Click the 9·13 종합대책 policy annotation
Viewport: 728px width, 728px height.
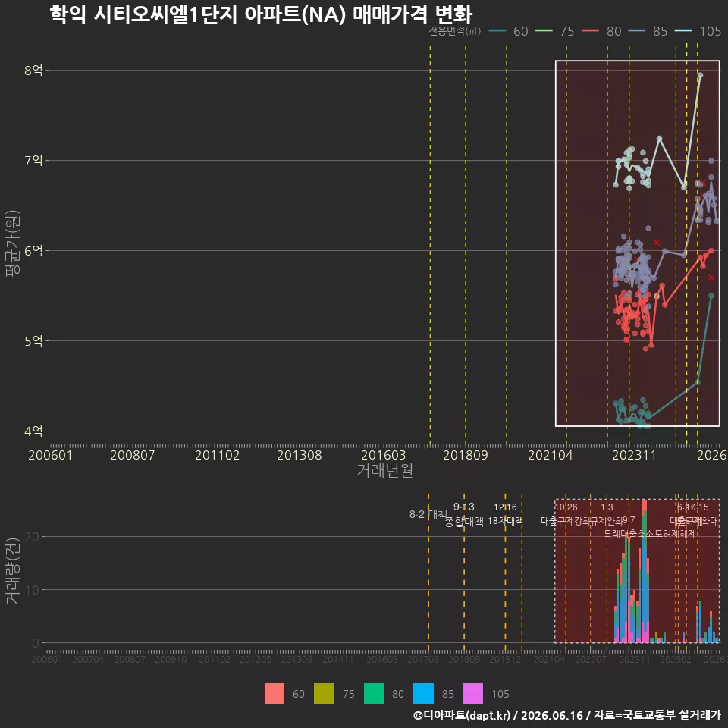click(x=464, y=514)
